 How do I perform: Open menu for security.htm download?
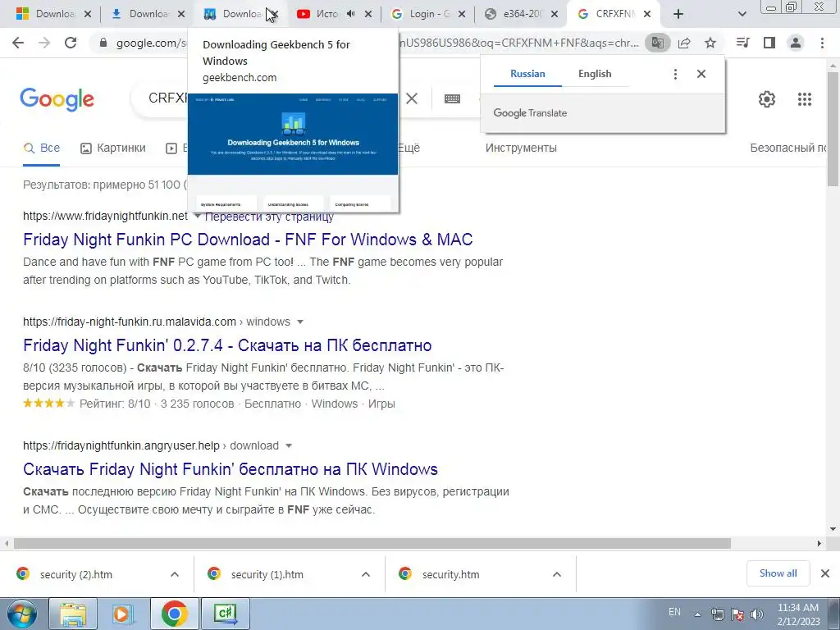click(557, 574)
